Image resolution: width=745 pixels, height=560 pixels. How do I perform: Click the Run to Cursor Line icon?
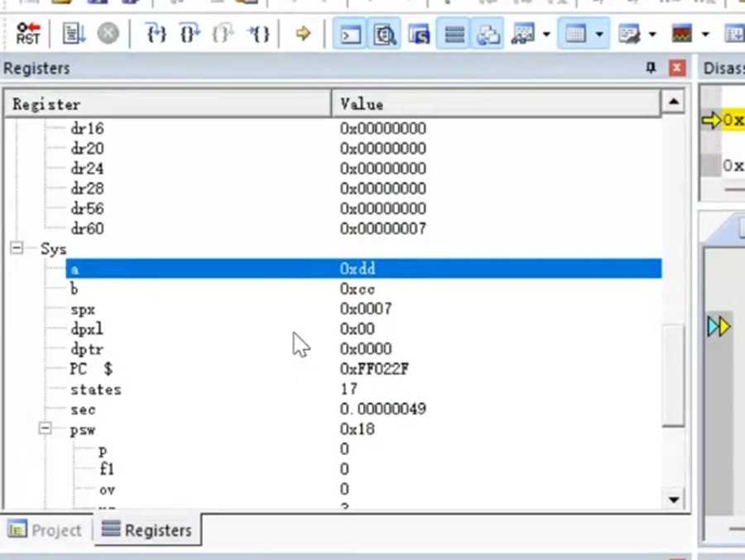(259, 34)
